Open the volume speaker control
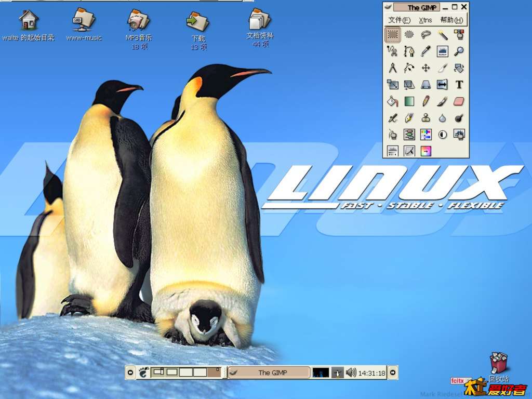Image resolution: width=532 pixels, height=399 pixels. pos(351,373)
